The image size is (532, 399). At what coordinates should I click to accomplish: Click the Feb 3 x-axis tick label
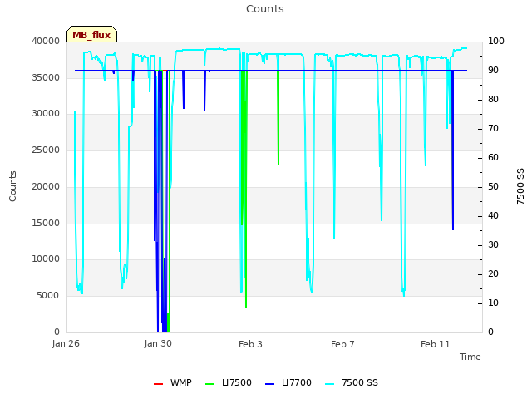[250, 344]
